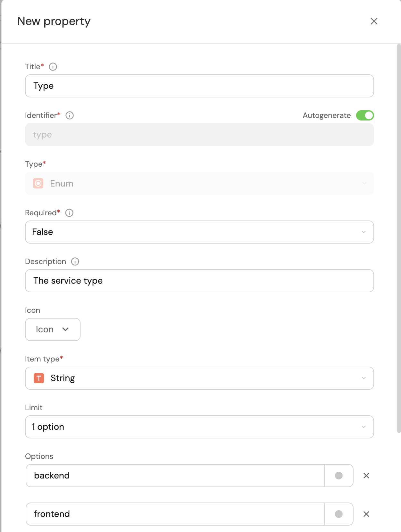Viewport: 401px width, 532px height.
Task: Remove the backend option with X icon
Action: [x=366, y=476]
